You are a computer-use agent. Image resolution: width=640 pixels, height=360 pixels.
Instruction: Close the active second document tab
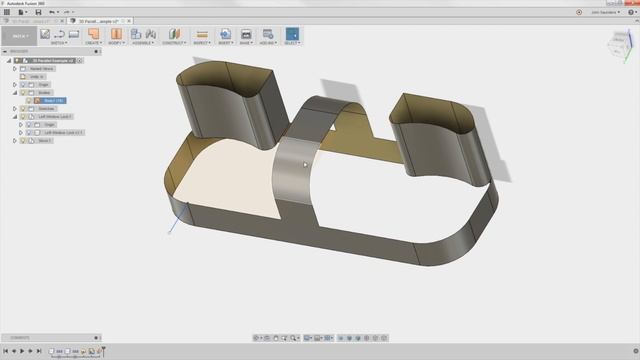coord(129,21)
